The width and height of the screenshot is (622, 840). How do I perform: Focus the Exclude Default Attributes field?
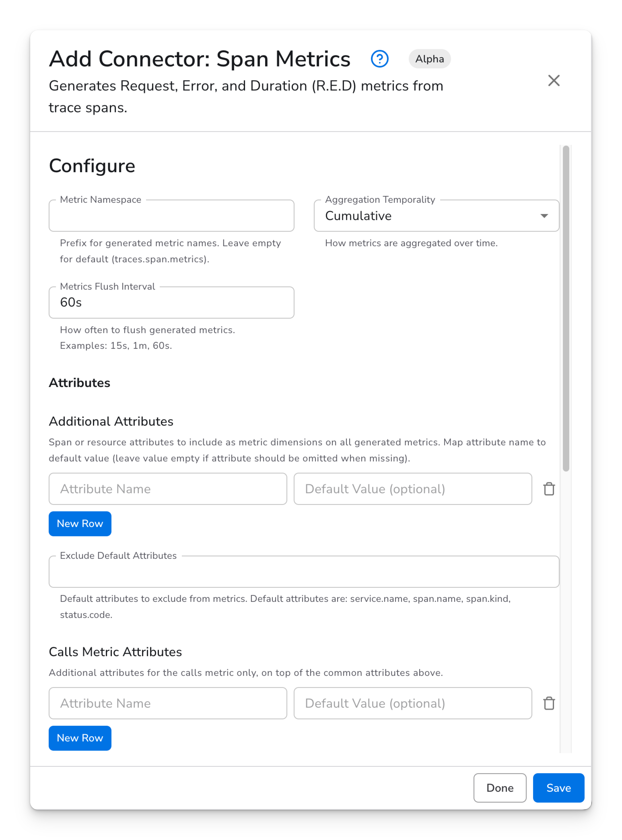(304, 571)
